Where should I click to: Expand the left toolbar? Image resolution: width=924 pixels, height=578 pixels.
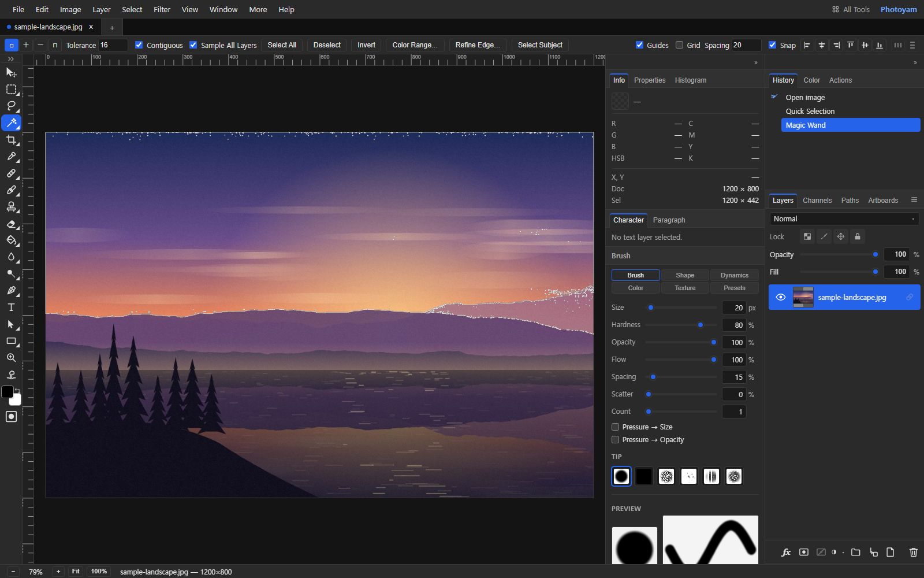point(11,59)
